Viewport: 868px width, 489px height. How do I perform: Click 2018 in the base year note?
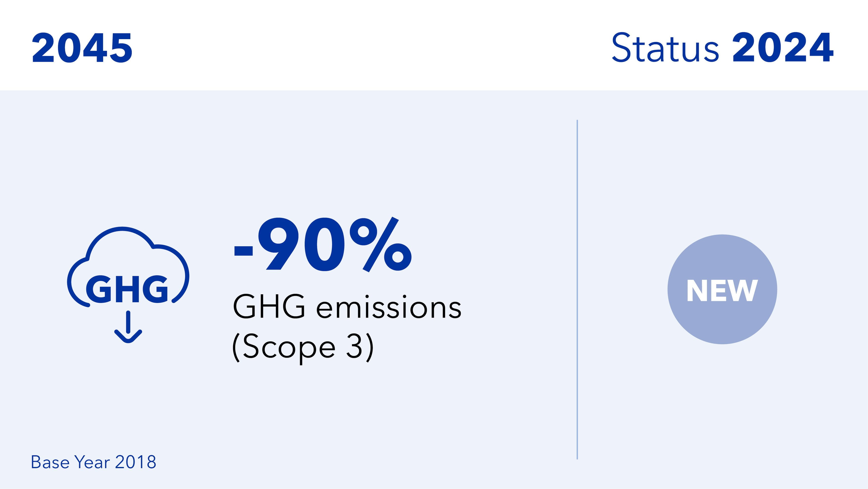[135, 462]
